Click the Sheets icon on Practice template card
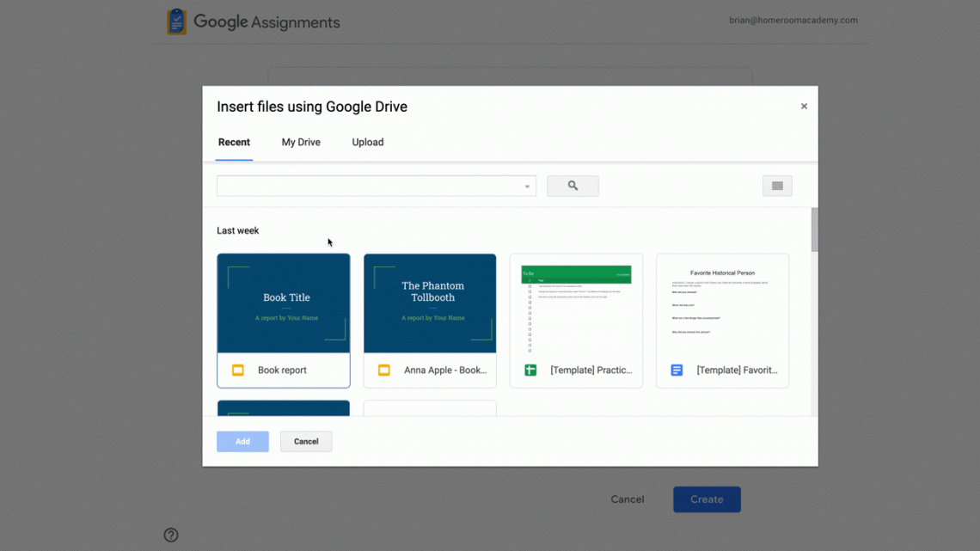 530,370
